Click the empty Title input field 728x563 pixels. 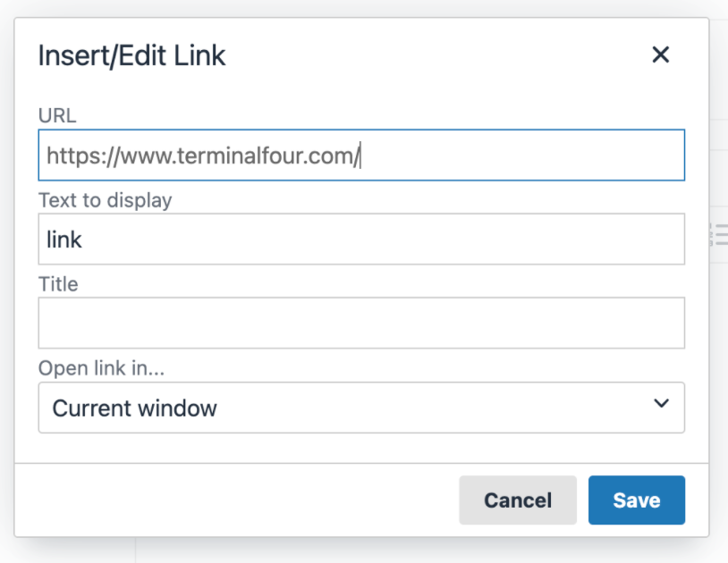point(361,324)
